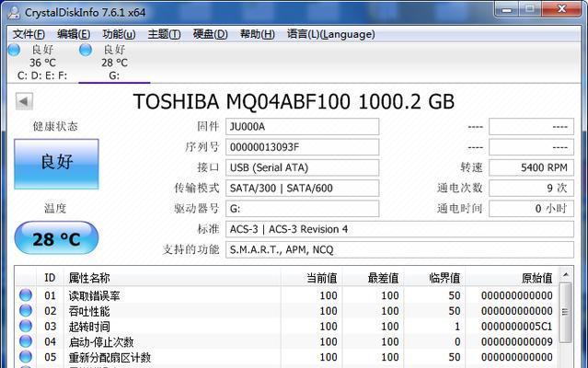Select the 吞吐性能 attribute row
This screenshot has height=368, width=588.
(x=286, y=311)
